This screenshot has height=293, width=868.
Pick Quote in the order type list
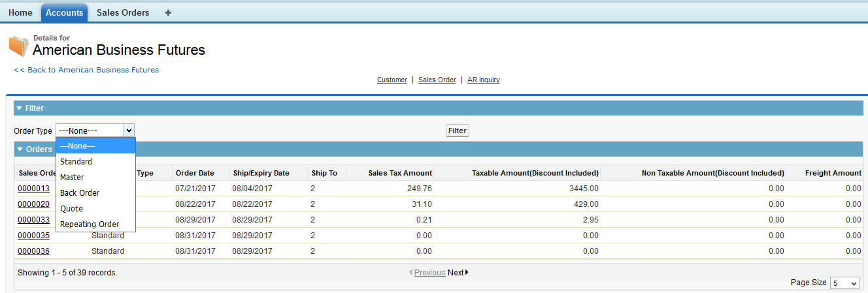71,209
